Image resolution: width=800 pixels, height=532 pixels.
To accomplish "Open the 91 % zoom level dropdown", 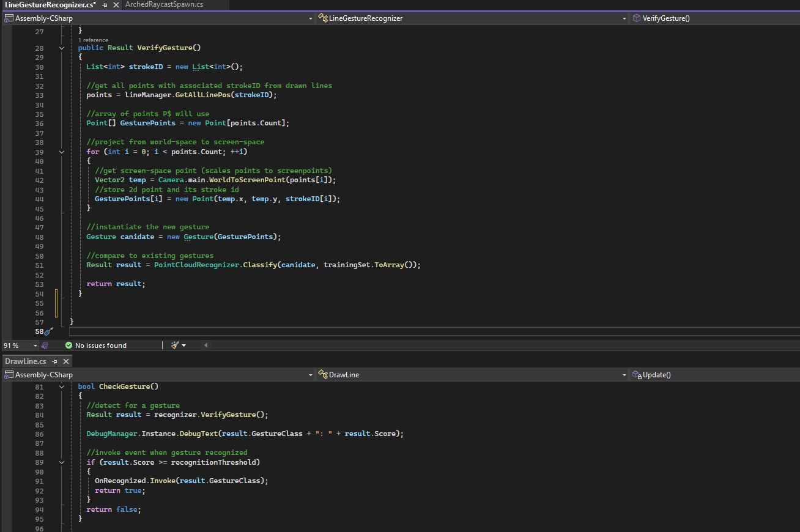I will click(x=35, y=345).
